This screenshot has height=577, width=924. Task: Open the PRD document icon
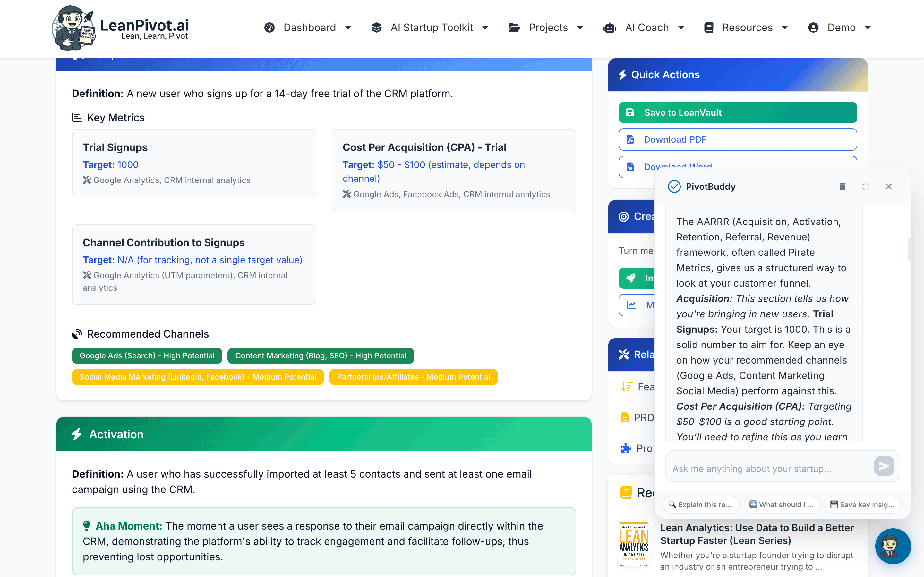click(x=625, y=417)
